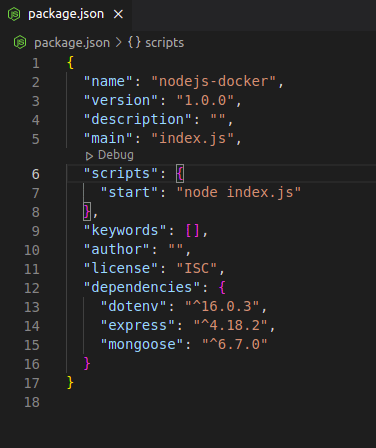Click the opening brace after dependencies

click(x=222, y=288)
